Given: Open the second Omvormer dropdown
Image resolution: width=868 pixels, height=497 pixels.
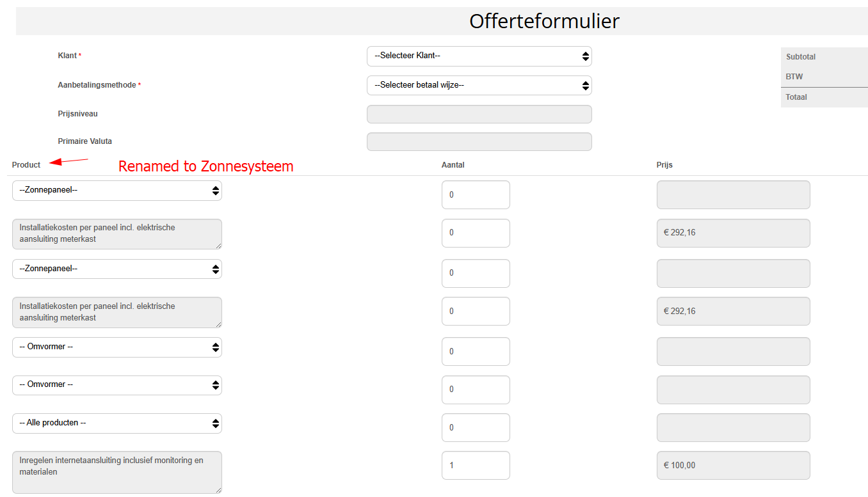Looking at the screenshot, I should [x=117, y=385].
